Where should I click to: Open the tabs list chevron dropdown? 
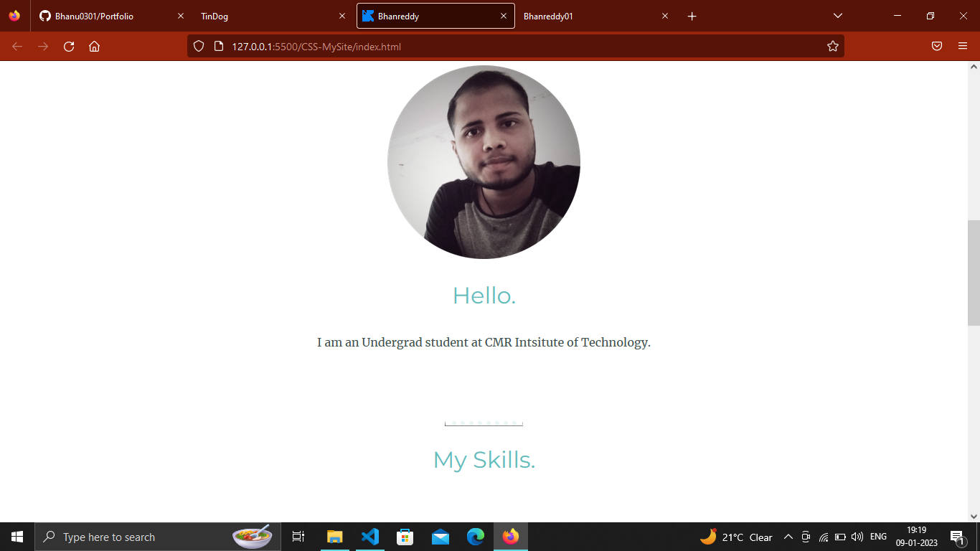click(837, 15)
